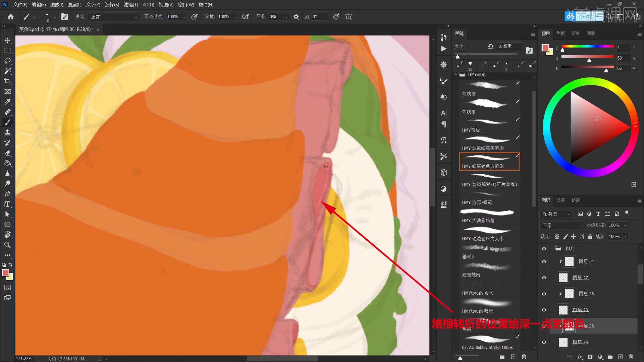This screenshot has height=362, width=644.
Task: Select the Eraser tool
Action: (x=7, y=153)
